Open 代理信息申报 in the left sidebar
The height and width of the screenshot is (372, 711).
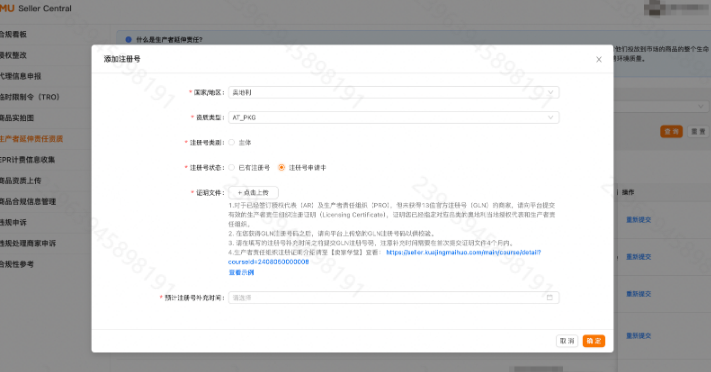20,76
